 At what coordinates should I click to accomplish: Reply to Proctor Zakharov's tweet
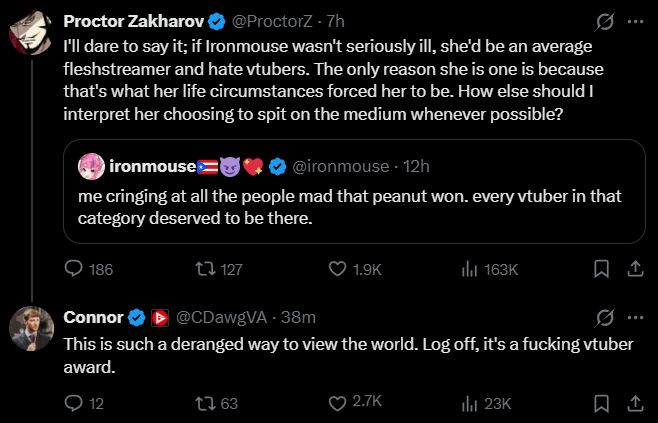(x=74, y=269)
